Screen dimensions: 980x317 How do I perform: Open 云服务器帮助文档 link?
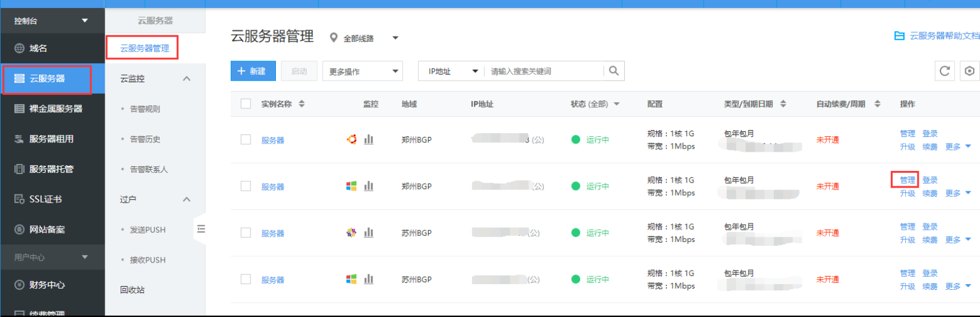click(x=944, y=36)
